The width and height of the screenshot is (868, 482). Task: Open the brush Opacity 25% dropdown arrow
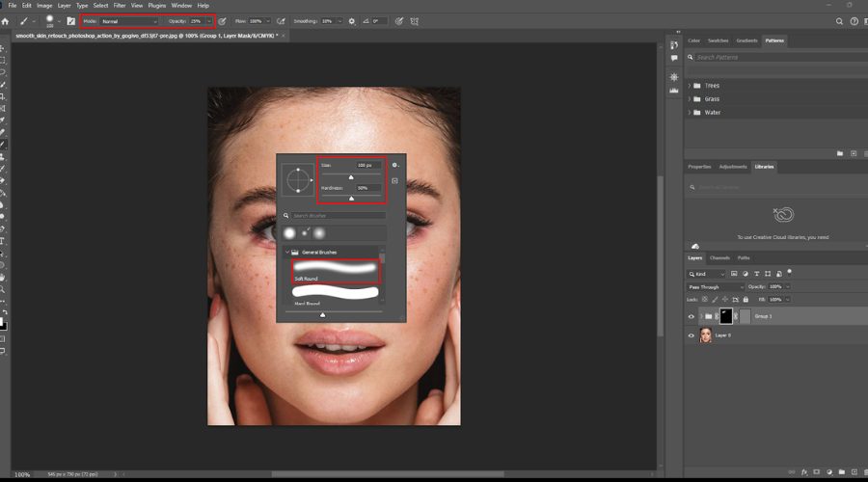click(208, 21)
